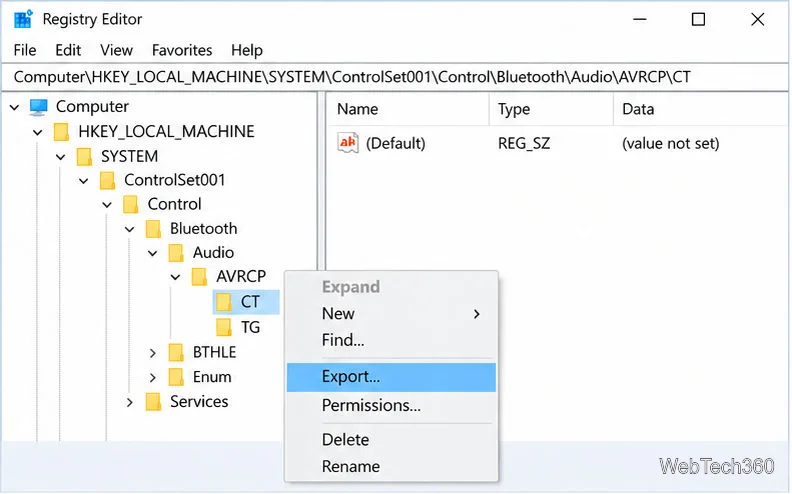Collapse the SYSTEM key

61,157
